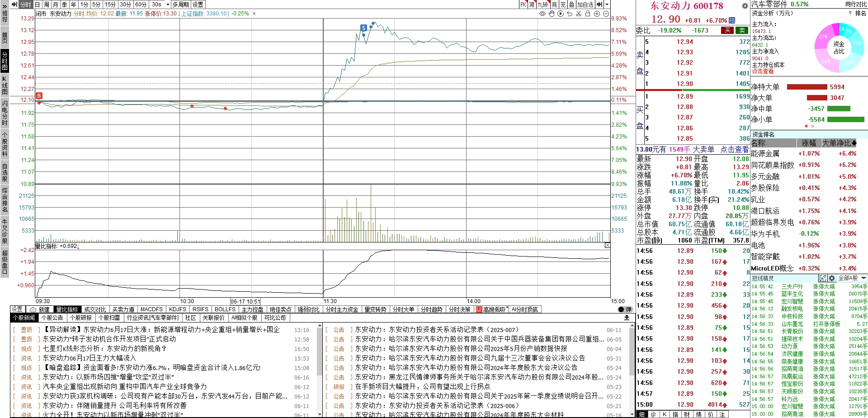Click the 九转 indicator button
This screenshot has width=868, height=418.
click(x=543, y=5)
